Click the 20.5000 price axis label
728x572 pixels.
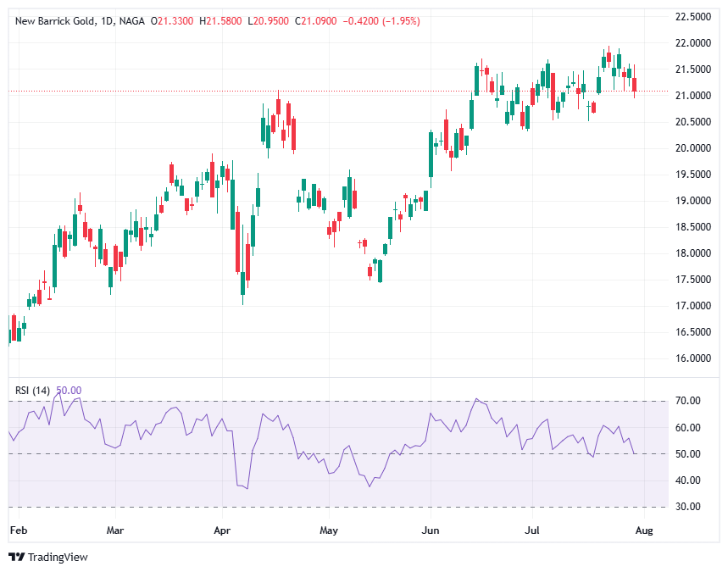[x=692, y=122]
